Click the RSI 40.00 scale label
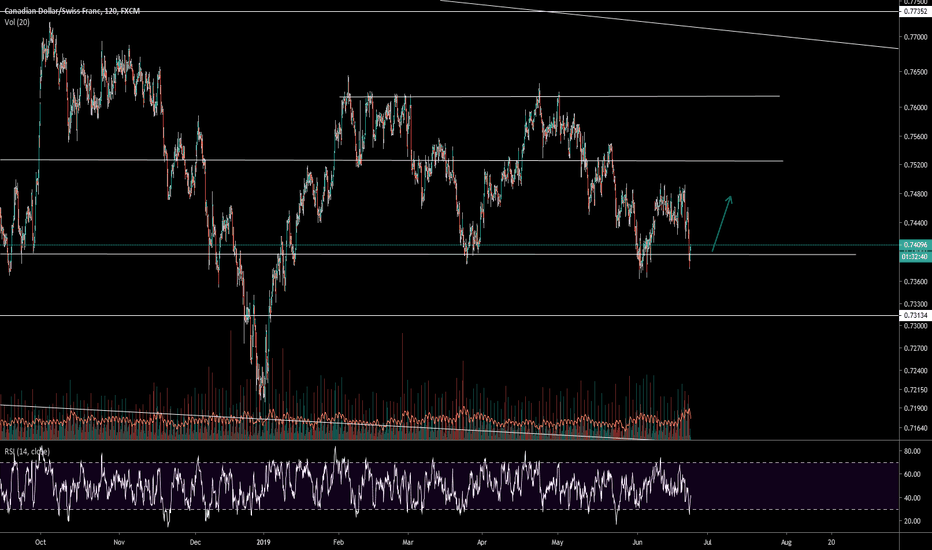 pos(912,498)
